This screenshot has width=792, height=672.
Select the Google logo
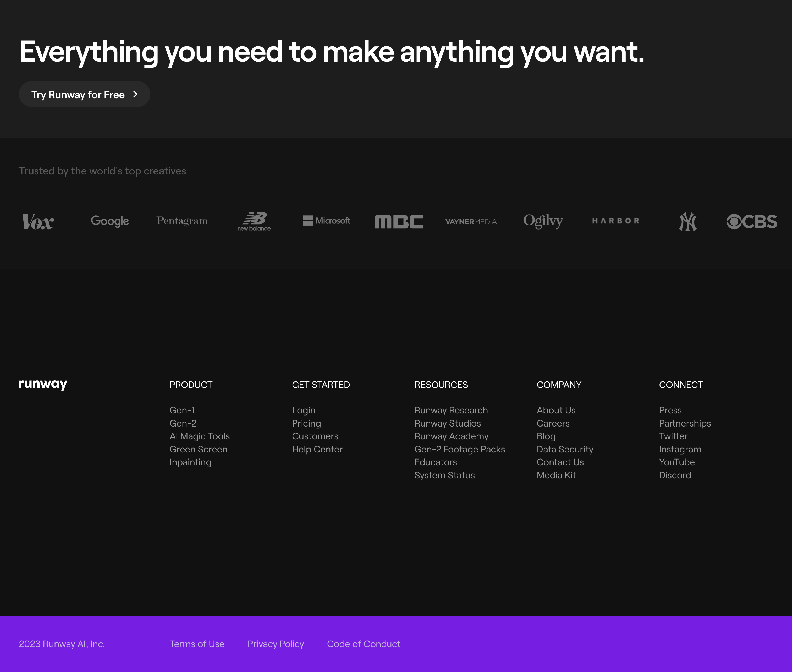click(110, 221)
